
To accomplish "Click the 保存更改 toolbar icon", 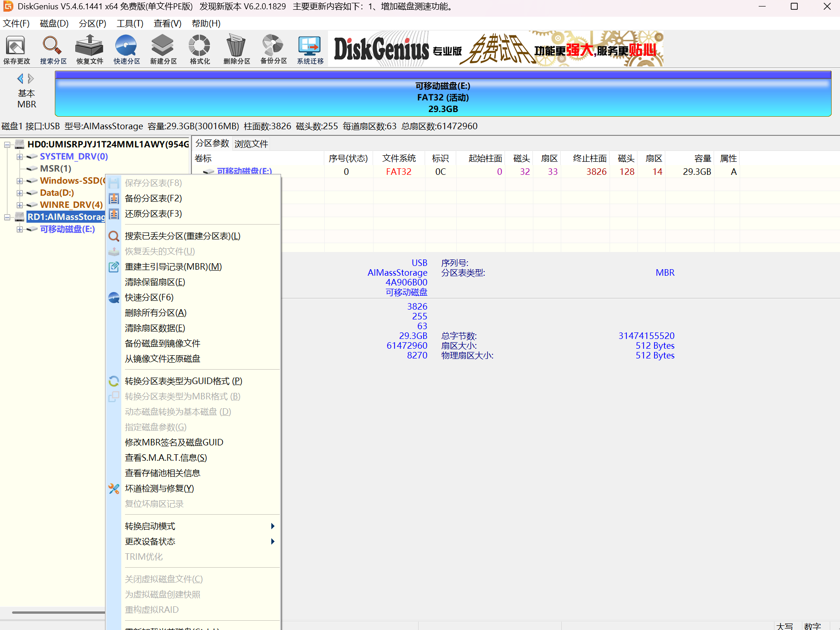I will (x=16, y=49).
